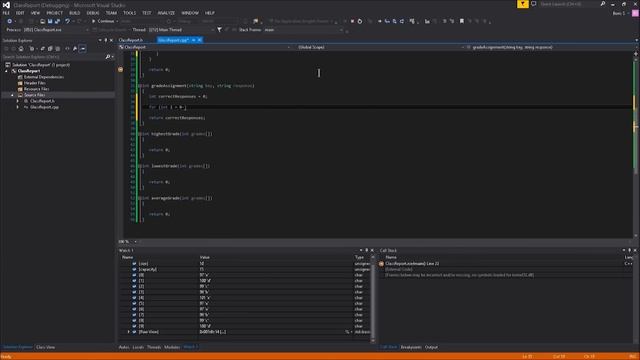Screen dimensions: 640x360
Task: Open the dropdown arrow beside Continue
Action: (x=117, y=21)
